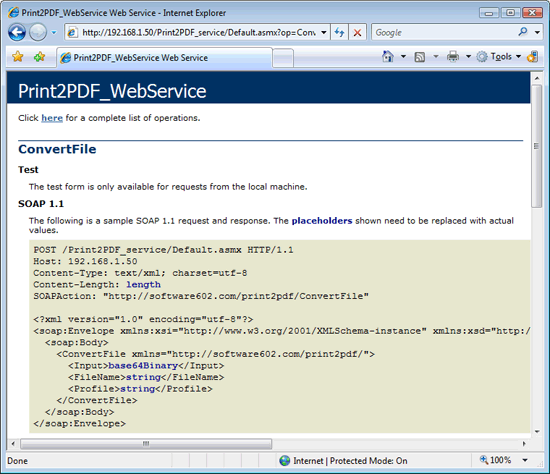This screenshot has height=474, width=550.
Task: Follow the "here" operations list link
Action: (x=52, y=118)
